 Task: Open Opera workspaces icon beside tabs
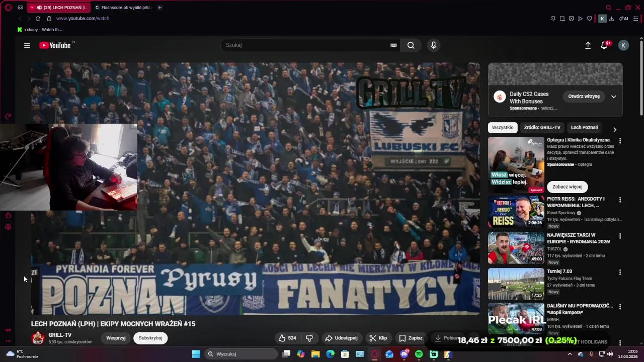(x=20, y=8)
